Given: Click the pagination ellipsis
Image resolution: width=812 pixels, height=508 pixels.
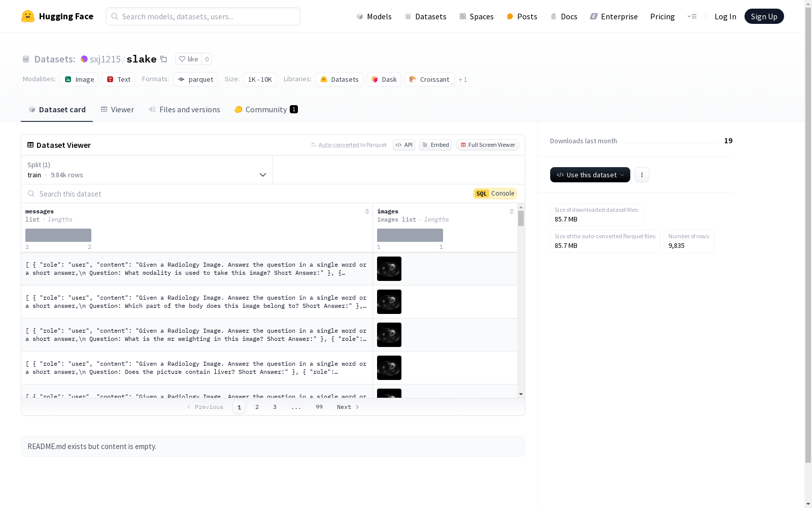Looking at the screenshot, I should pyautogui.click(x=296, y=407).
